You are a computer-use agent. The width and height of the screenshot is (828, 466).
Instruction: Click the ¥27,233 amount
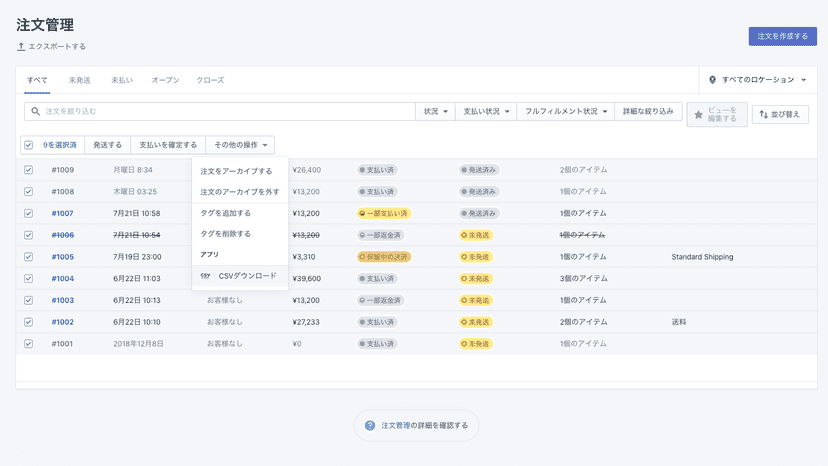pyautogui.click(x=306, y=322)
